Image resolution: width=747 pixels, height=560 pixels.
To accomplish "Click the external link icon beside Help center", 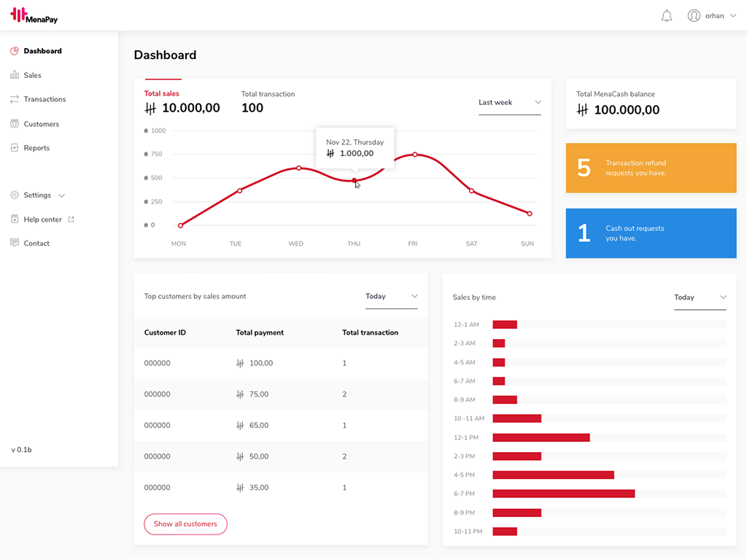I will coord(71,219).
